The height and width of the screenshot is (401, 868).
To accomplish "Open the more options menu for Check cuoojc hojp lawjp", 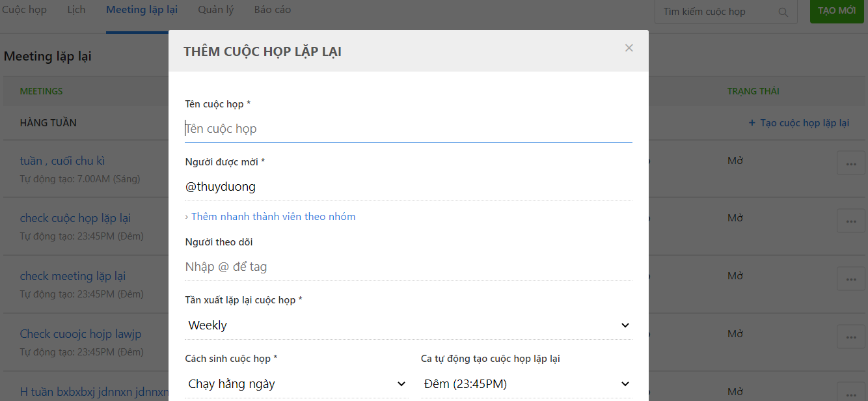I will click(850, 337).
